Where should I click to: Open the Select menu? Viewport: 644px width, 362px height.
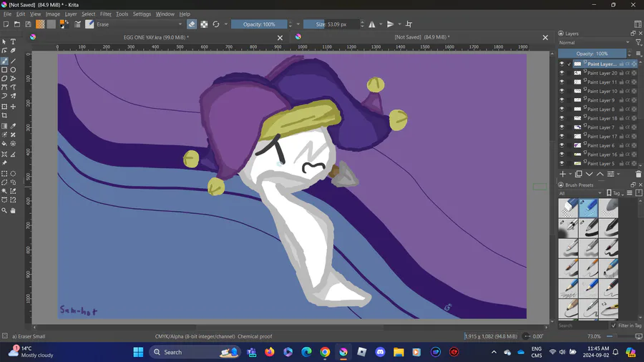[88, 14]
